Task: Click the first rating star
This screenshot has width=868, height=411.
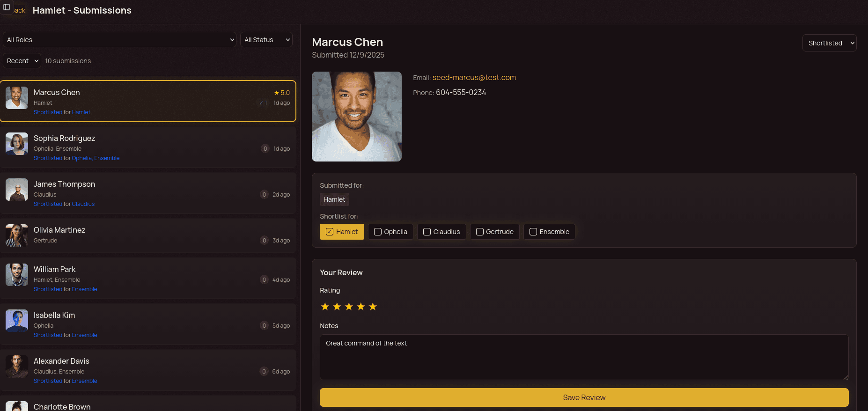Action: pos(325,307)
